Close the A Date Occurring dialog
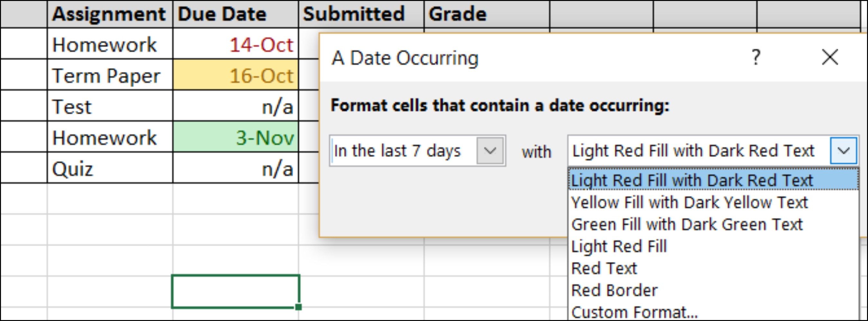Image resolution: width=868 pixels, height=321 pixels. (830, 57)
